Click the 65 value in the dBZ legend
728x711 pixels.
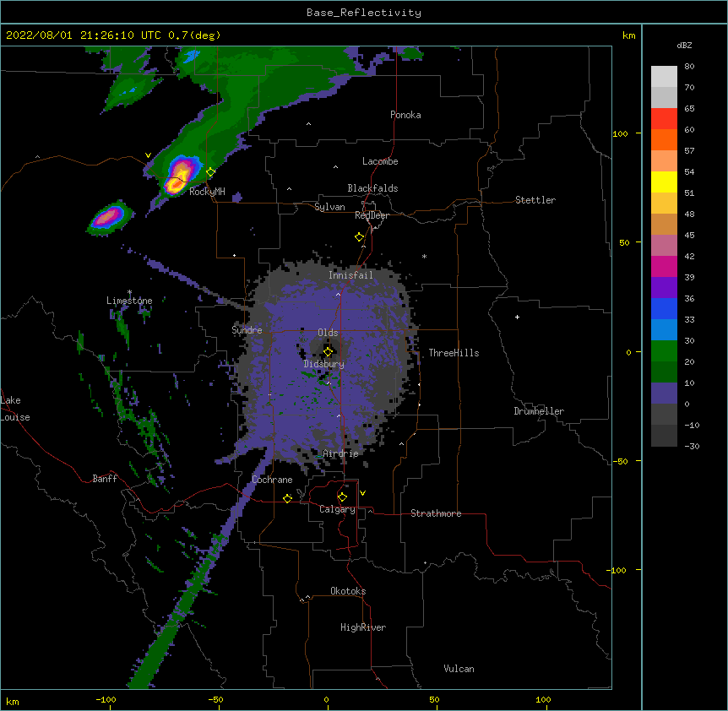pyautogui.click(x=689, y=108)
